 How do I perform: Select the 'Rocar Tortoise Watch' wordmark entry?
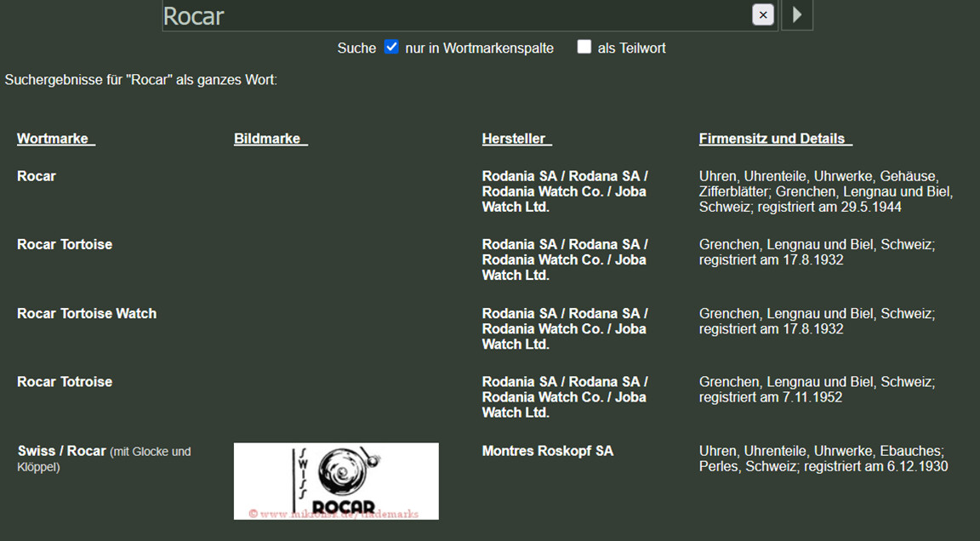(x=87, y=313)
